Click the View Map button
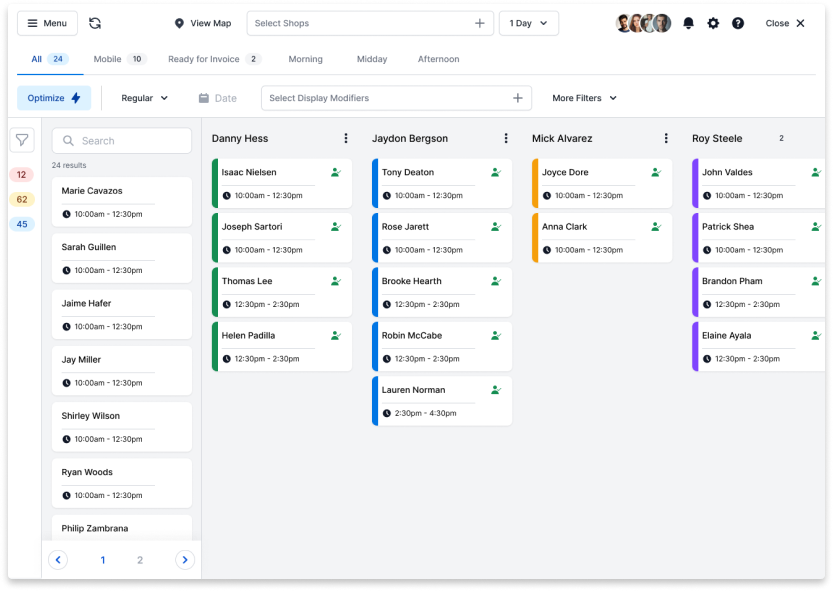Screen dimensions: 833x591 click(x=202, y=23)
